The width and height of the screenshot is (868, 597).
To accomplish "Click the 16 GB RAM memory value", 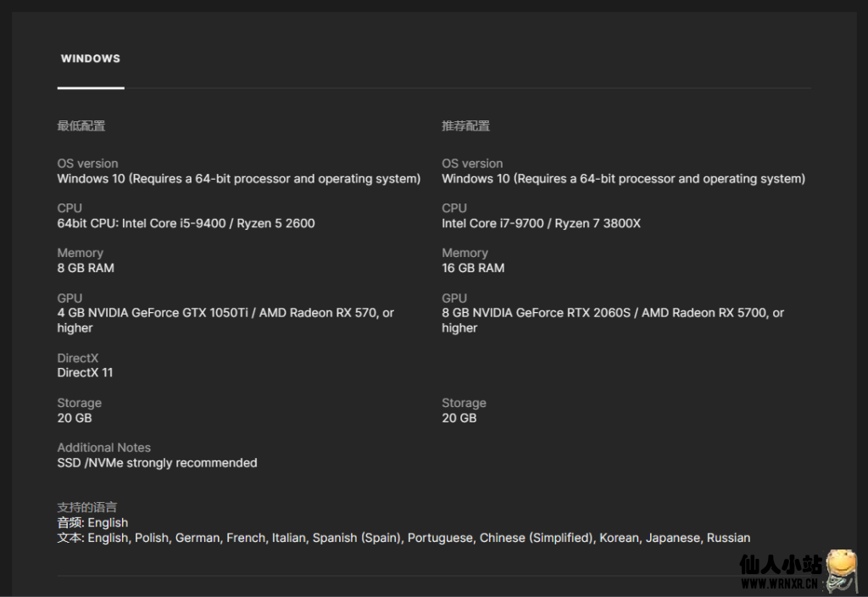I will (x=473, y=268).
